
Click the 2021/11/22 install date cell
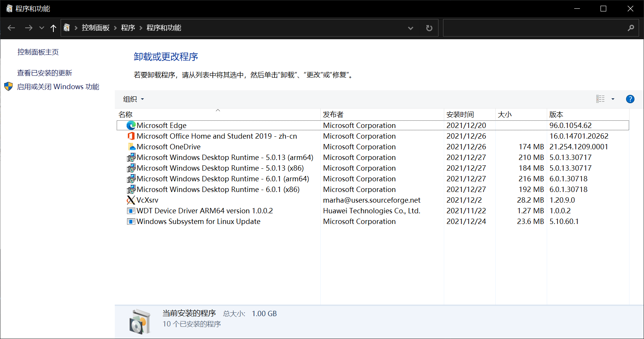(466, 211)
